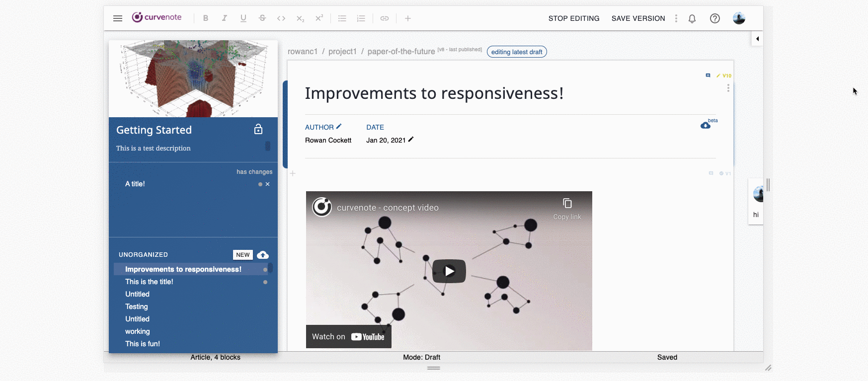Add a block with the plus icon
868x381 pixels.
(293, 173)
